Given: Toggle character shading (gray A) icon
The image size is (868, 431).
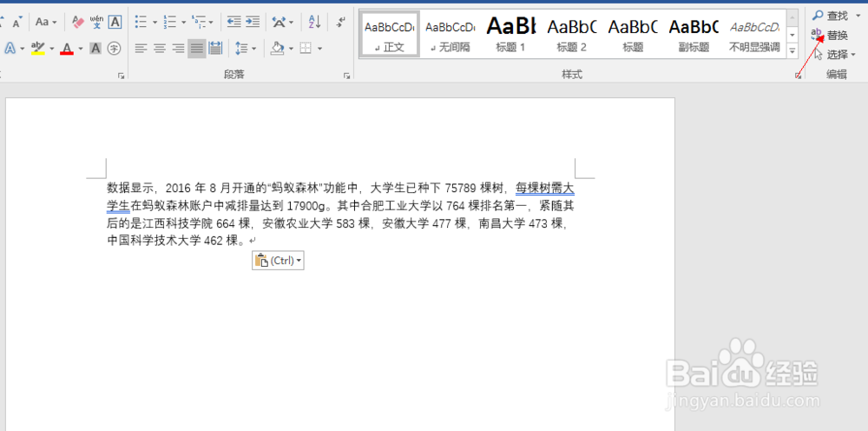Looking at the screenshot, I should [95, 49].
